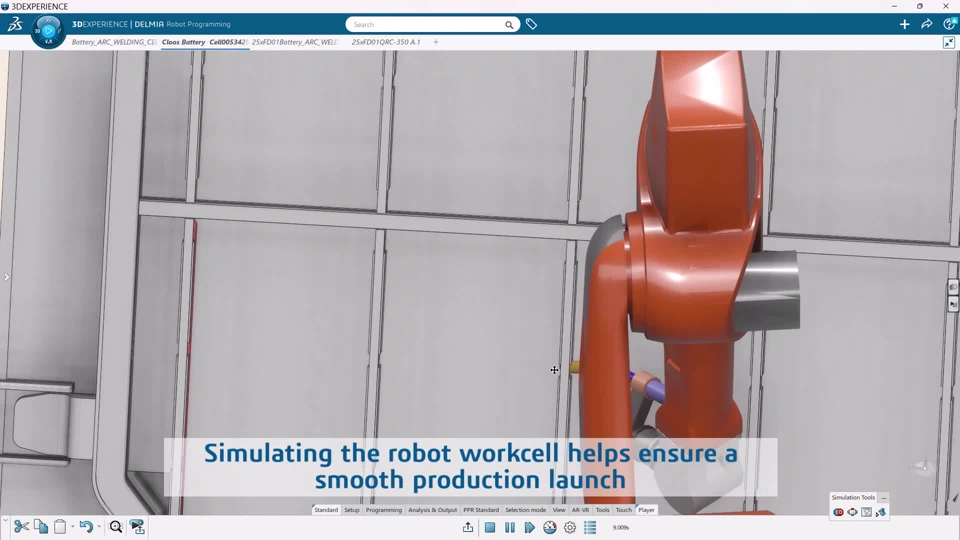Image resolution: width=960 pixels, height=540 pixels.
Task: Open the Setup action bar section
Action: click(x=351, y=510)
